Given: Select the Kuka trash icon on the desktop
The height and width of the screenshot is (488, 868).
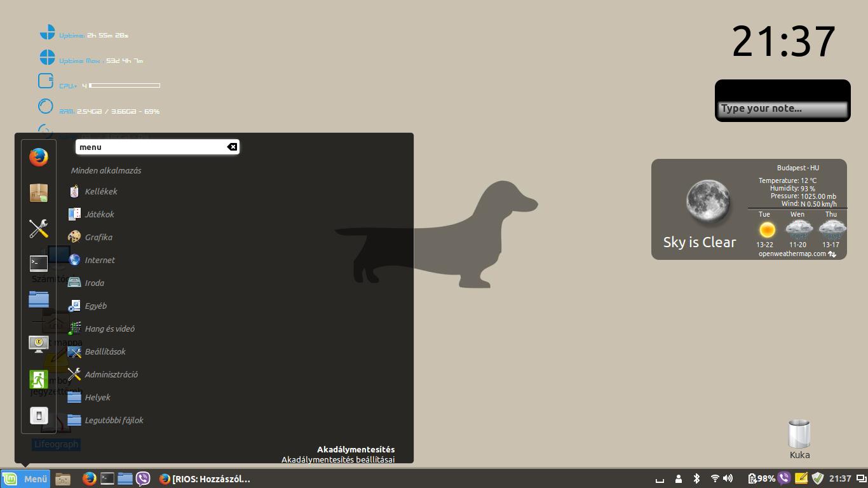Looking at the screenshot, I should (799, 439).
